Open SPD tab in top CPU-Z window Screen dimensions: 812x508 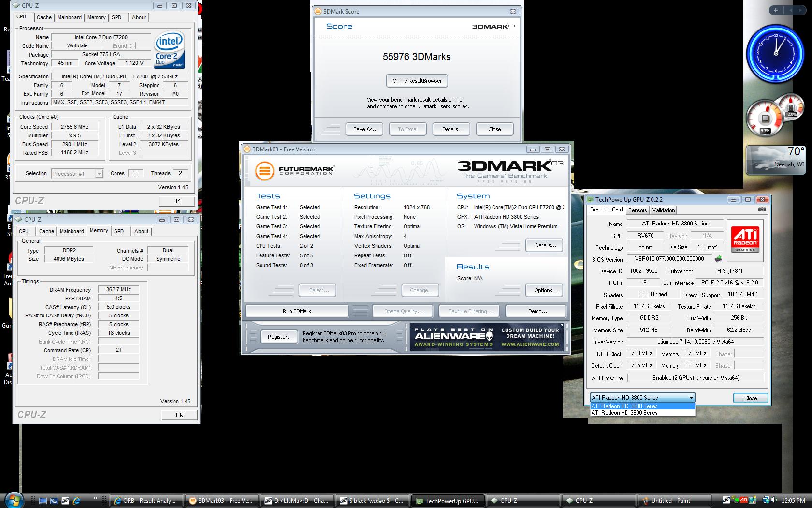pos(116,17)
